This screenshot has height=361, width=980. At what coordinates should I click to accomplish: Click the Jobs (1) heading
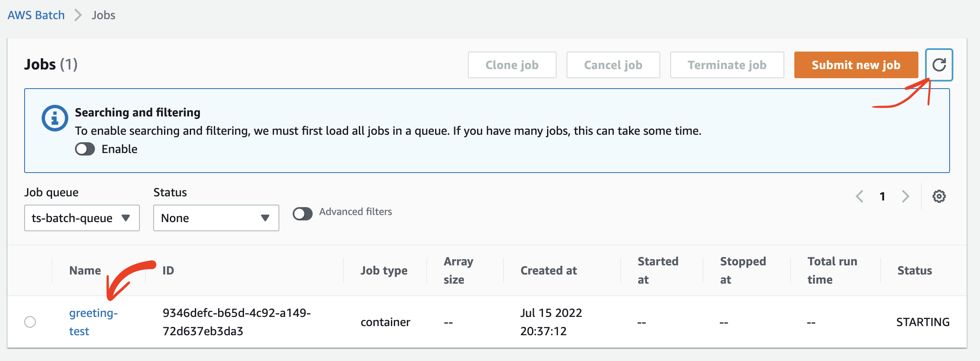51,64
